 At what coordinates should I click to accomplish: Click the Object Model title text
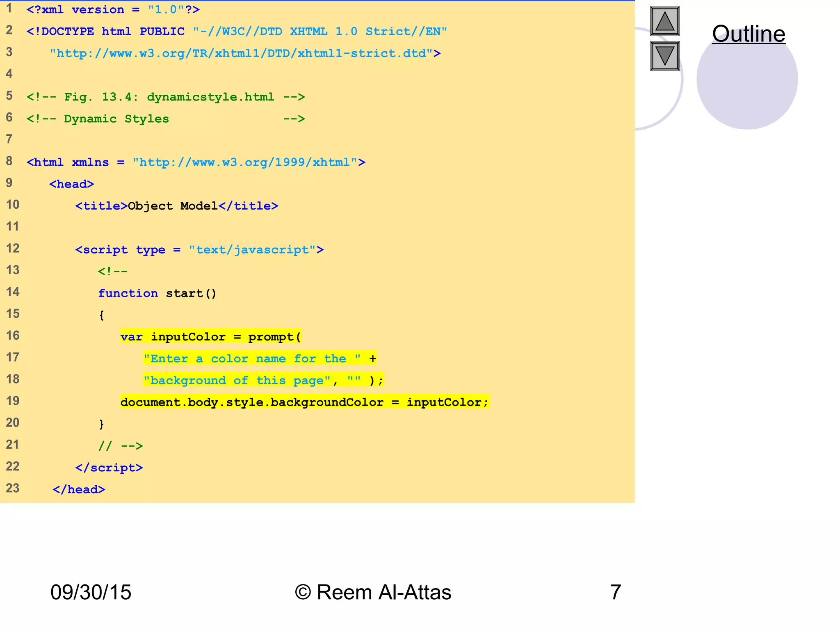tap(173, 206)
